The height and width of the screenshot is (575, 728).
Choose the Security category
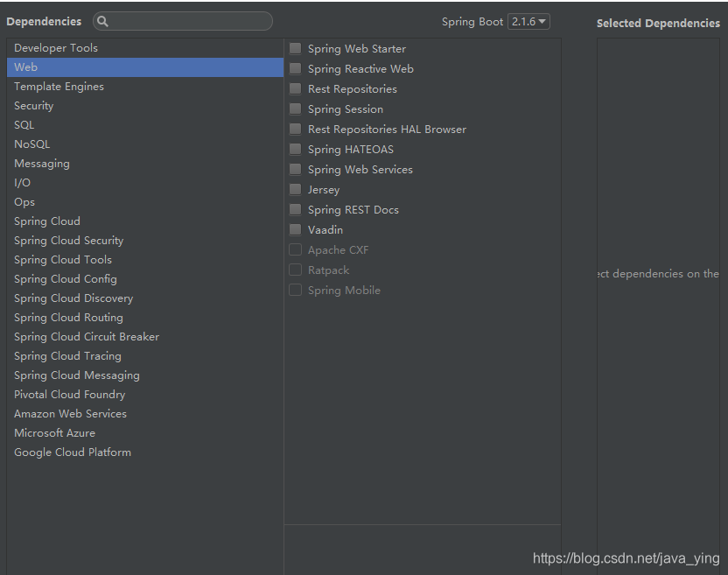point(145,106)
